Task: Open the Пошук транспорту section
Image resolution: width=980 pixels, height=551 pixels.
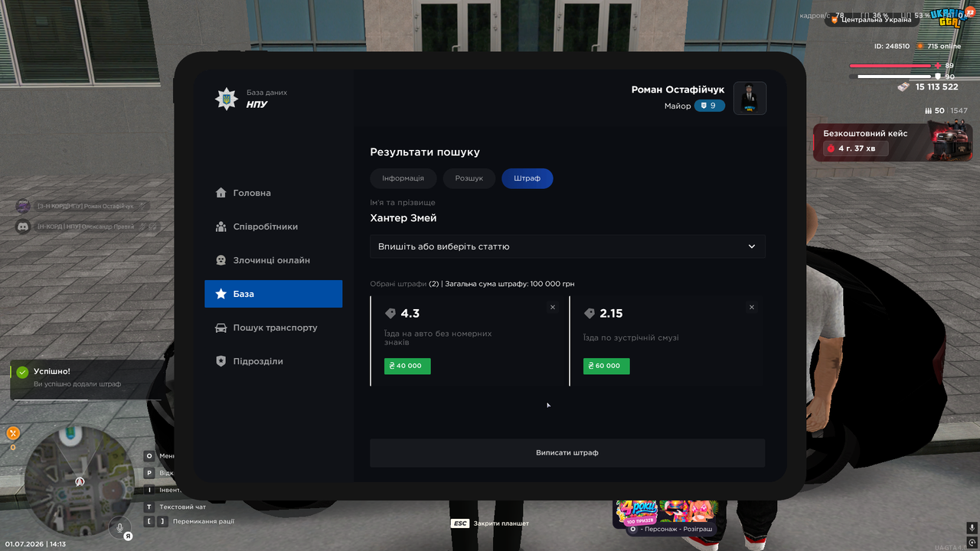Action: pos(273,328)
